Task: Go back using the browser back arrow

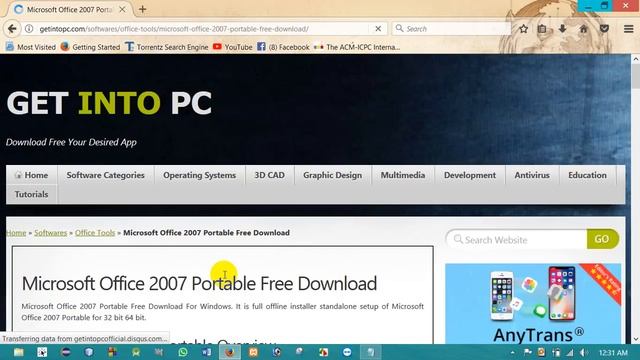Action: tap(12, 29)
